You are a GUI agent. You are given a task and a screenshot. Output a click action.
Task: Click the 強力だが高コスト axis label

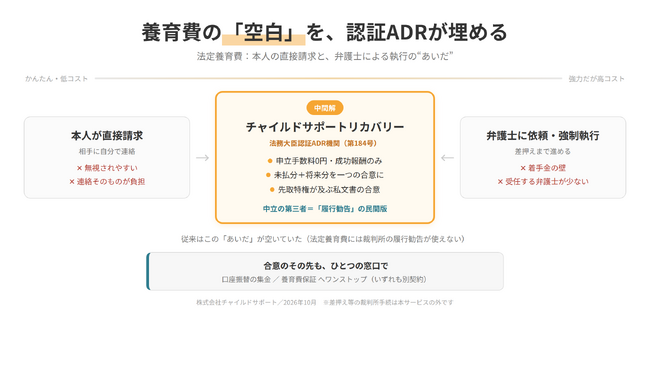point(596,78)
